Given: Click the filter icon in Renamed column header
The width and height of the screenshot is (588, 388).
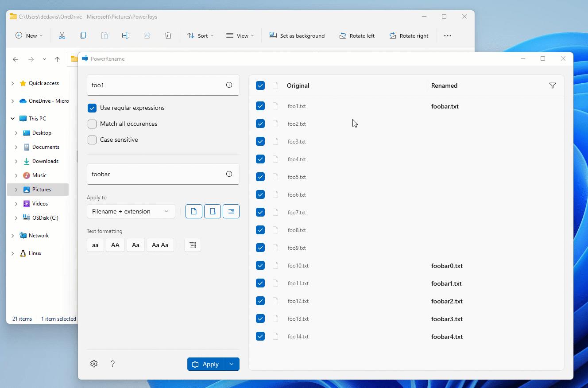Looking at the screenshot, I should tap(552, 85).
